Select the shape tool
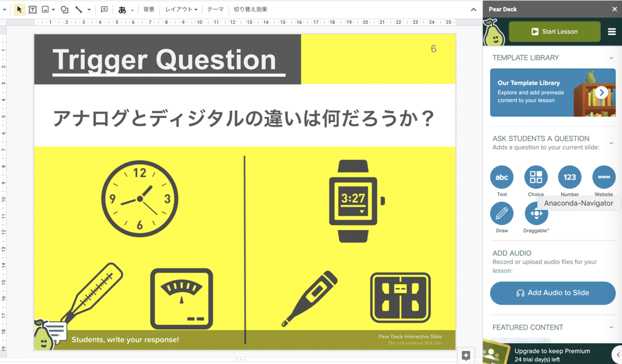The height and width of the screenshot is (364, 622). 64,9
